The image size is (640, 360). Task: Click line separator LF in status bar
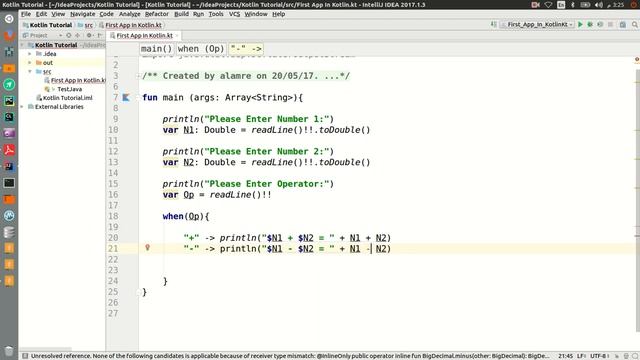point(581,356)
